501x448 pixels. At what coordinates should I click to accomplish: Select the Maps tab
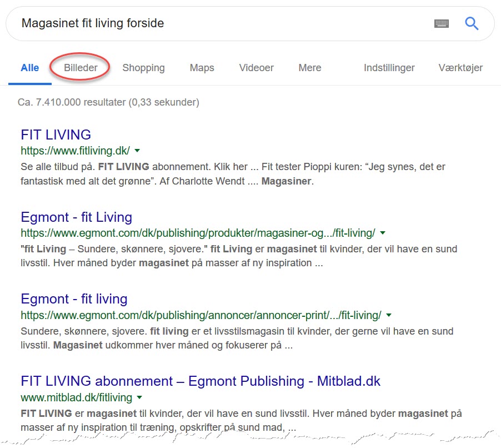[202, 68]
